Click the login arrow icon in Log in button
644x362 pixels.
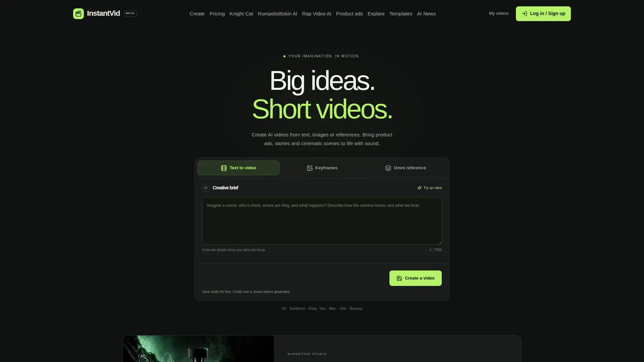tap(524, 14)
